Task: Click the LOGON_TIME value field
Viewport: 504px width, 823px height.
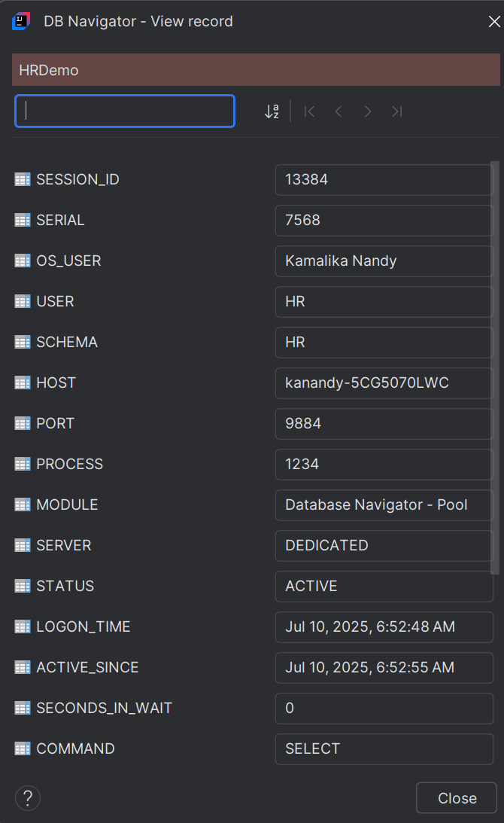Action: coord(384,626)
